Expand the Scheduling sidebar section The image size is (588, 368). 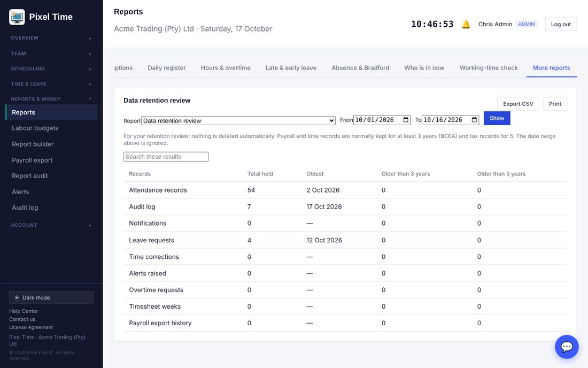coord(51,68)
